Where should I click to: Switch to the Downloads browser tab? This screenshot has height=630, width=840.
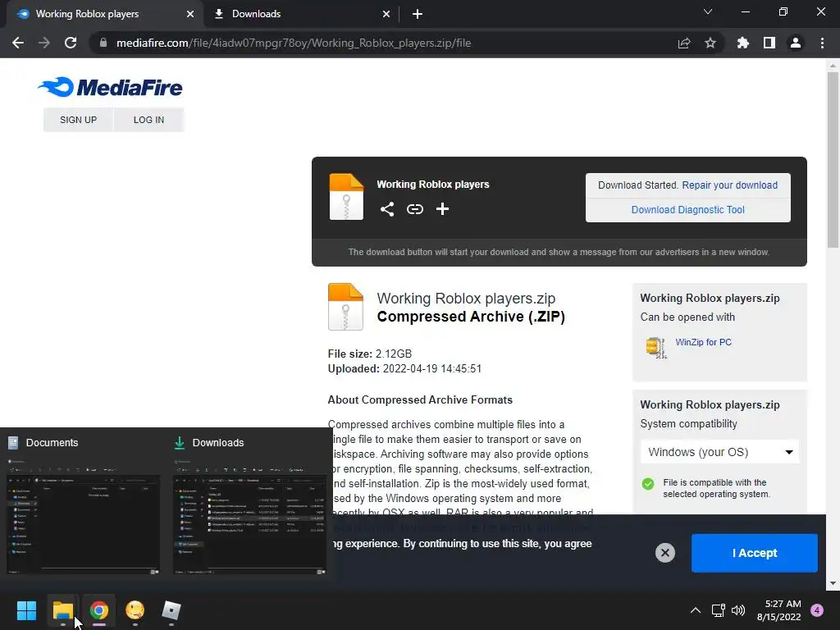coord(302,14)
